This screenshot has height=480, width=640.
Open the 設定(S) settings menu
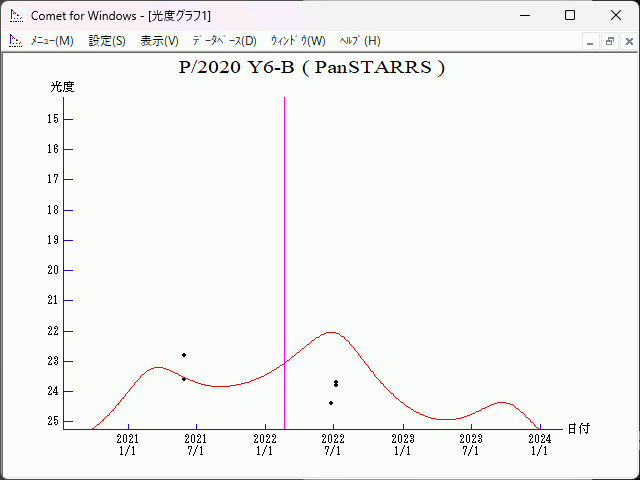click(x=107, y=41)
